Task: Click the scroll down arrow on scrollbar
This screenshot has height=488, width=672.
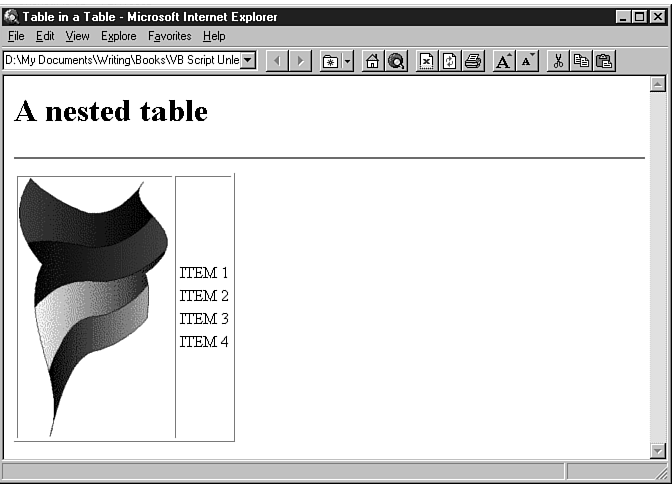Action: [657, 450]
